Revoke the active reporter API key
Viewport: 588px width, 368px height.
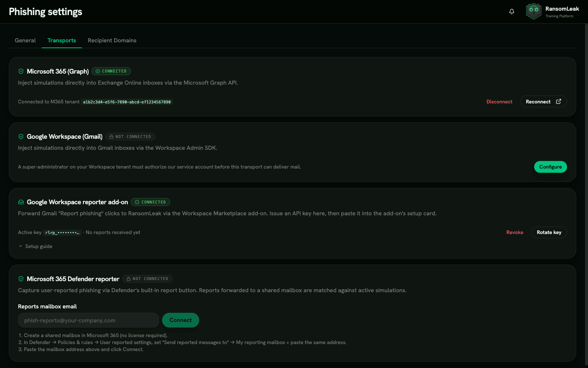click(515, 233)
